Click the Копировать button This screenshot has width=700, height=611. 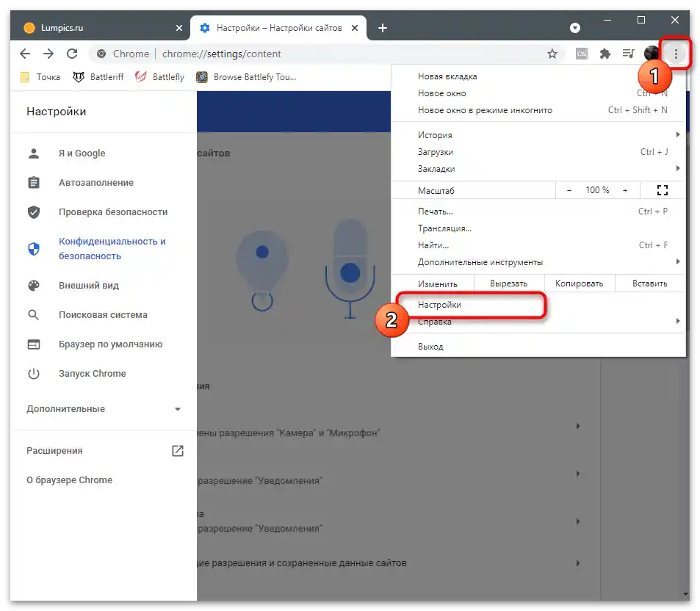579,284
